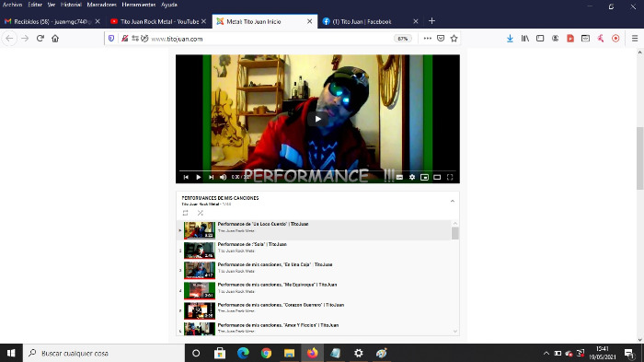Switch to the Gmail Recibidos tab
The width and height of the screenshot is (644, 362).
[51, 21]
